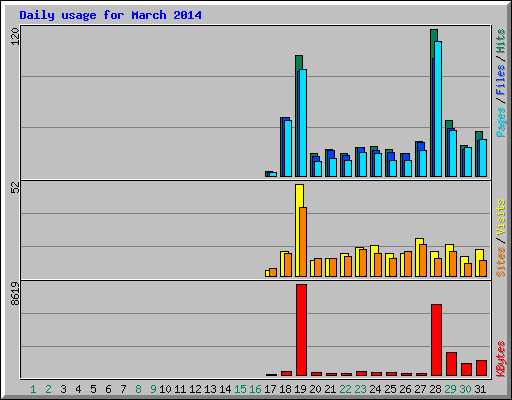Click the red KBytes bar for day 30

[x=466, y=370]
